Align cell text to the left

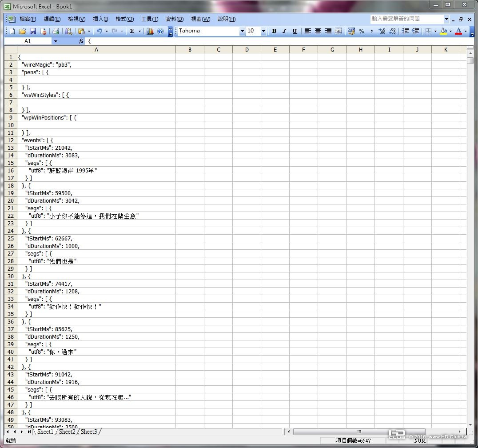click(307, 31)
